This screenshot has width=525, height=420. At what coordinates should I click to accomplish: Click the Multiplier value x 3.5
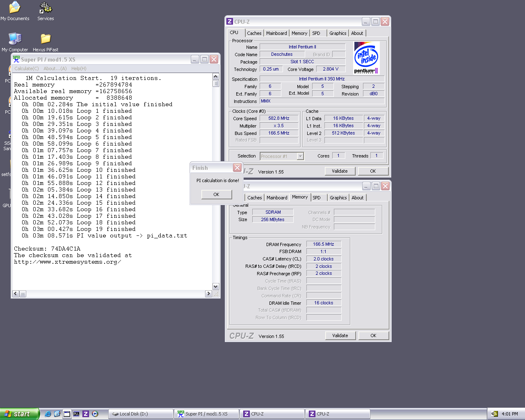pyautogui.click(x=279, y=126)
